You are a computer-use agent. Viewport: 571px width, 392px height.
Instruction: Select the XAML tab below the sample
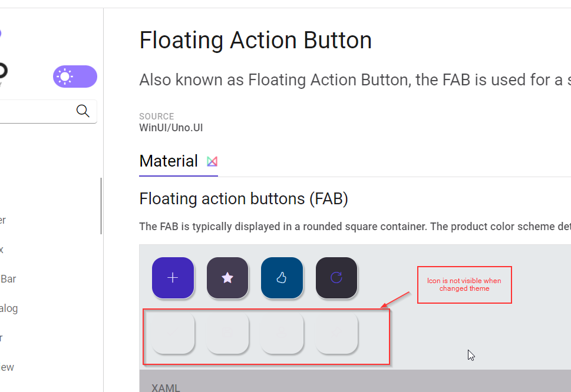[165, 387]
